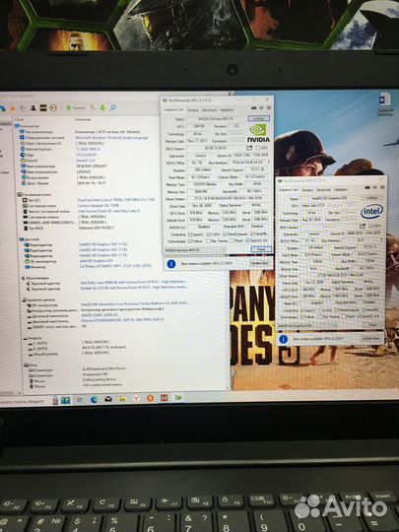Switch to Validation tab in NVIDIA GPU-Z
The height and width of the screenshot is (532, 399).
tap(227, 110)
